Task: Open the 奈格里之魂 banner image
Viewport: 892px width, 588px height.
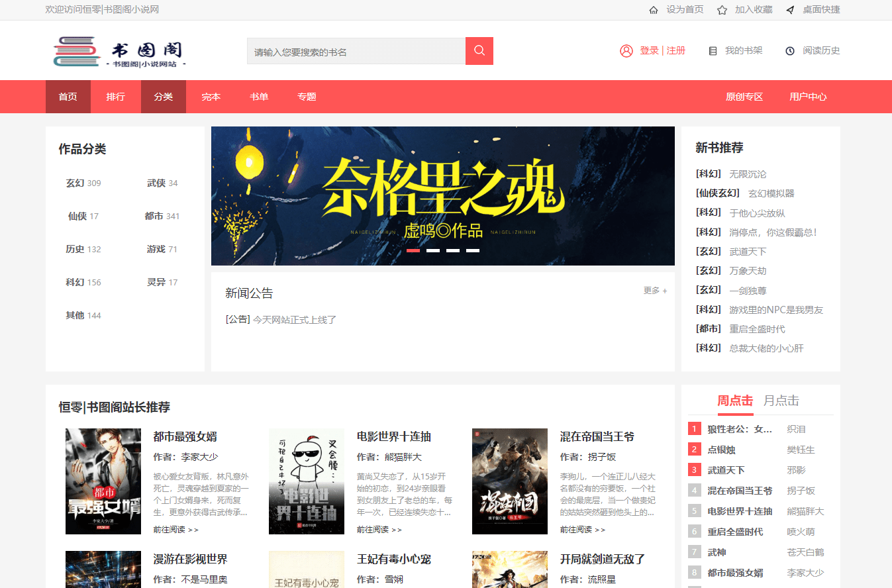Action: tap(443, 196)
